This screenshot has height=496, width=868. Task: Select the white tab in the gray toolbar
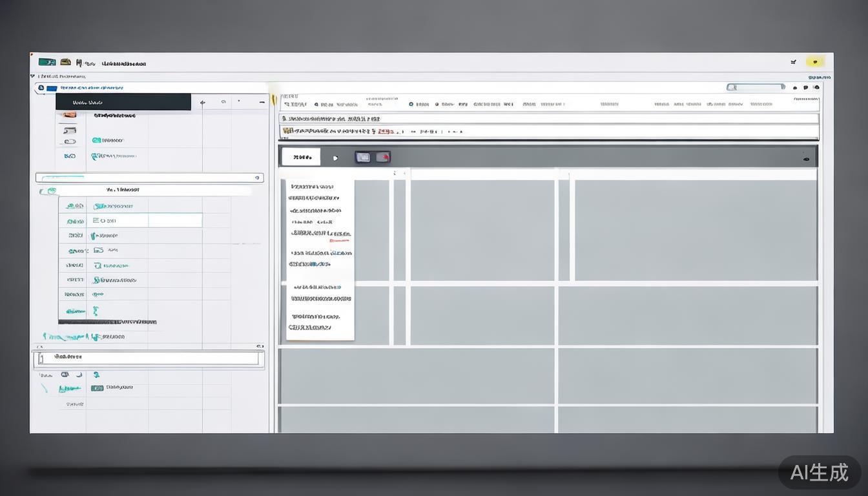tap(301, 157)
